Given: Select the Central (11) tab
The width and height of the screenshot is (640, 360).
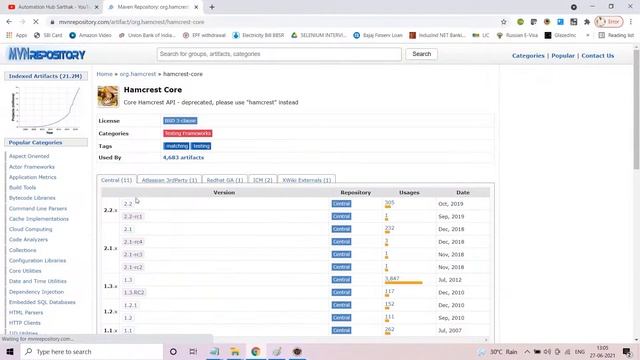Looking at the screenshot, I should point(116,180).
